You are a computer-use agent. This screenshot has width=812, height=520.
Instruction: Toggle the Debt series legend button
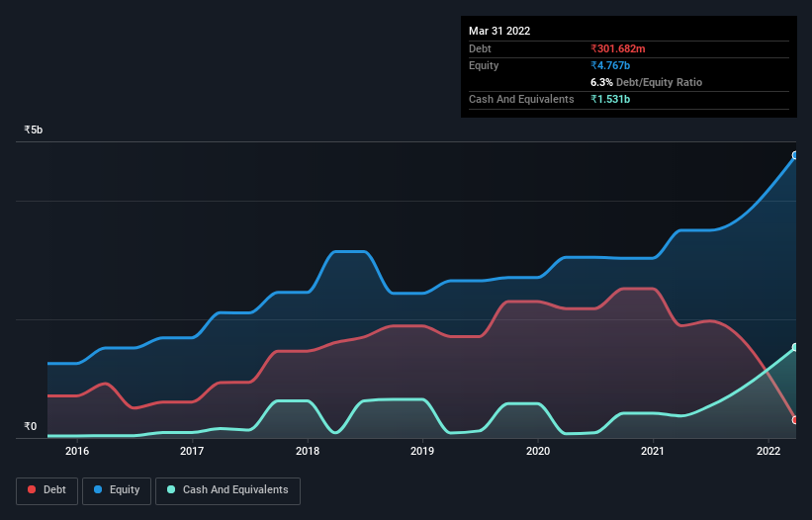click(x=47, y=490)
